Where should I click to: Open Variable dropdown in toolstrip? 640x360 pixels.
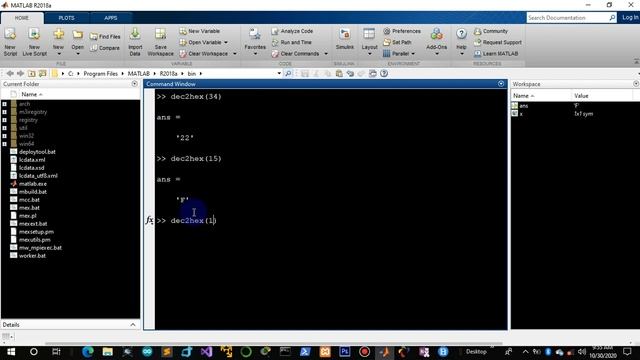[204, 42]
